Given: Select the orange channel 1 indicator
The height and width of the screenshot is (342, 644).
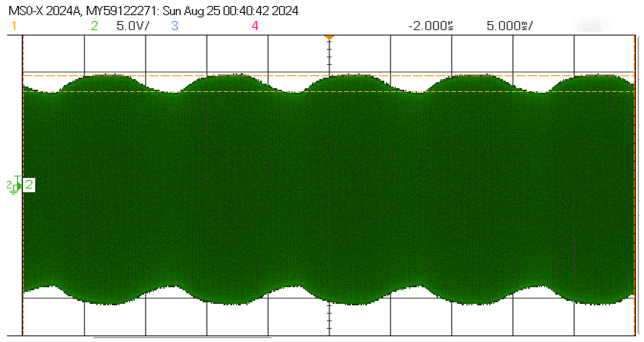Looking at the screenshot, I should click(x=14, y=26).
